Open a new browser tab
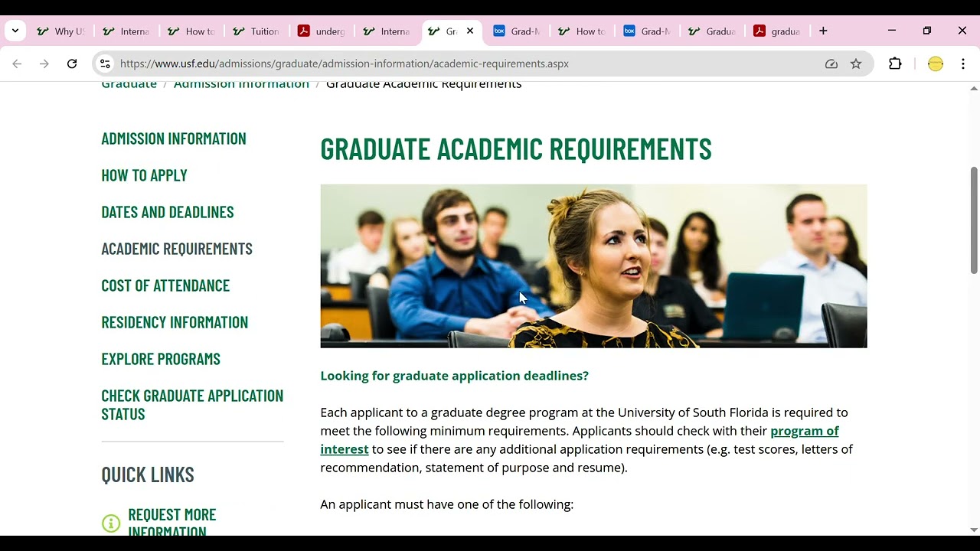Viewport: 980px width, 551px height. pyautogui.click(x=823, y=31)
